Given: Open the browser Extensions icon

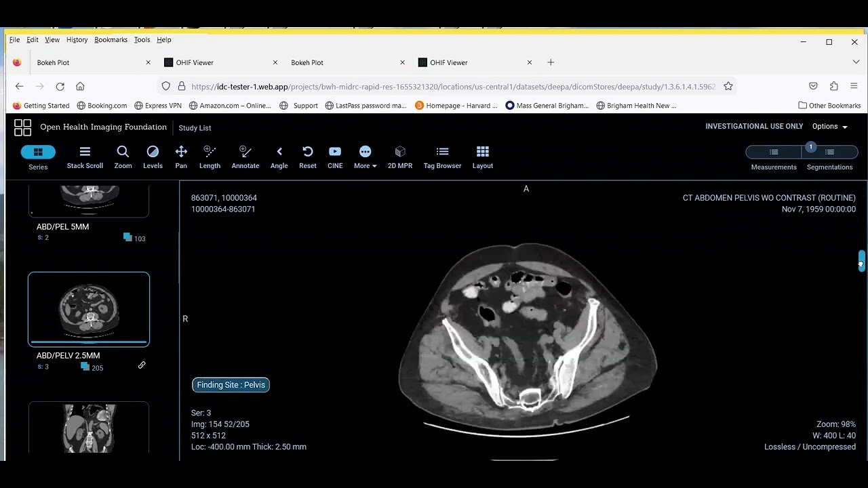Looking at the screenshot, I should pos(833,86).
